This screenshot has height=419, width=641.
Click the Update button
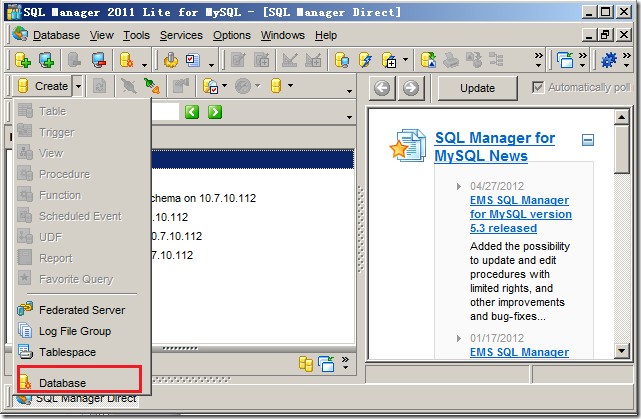pos(477,88)
